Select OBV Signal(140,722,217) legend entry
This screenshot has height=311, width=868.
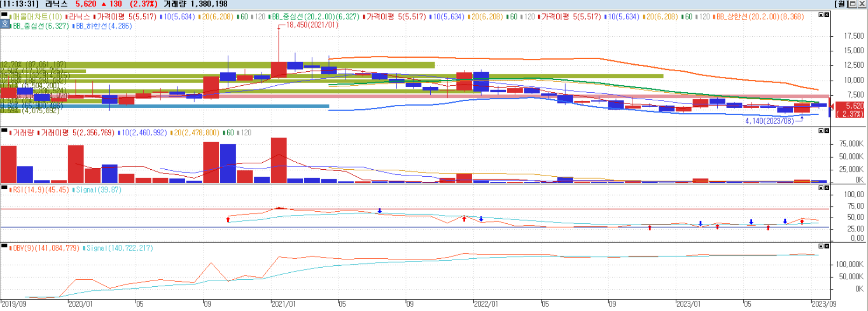coord(118,248)
